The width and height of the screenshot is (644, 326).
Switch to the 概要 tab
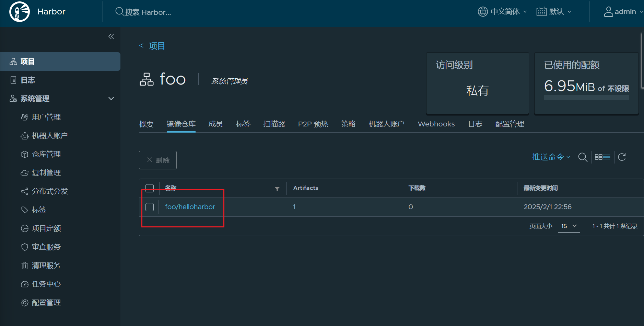147,124
